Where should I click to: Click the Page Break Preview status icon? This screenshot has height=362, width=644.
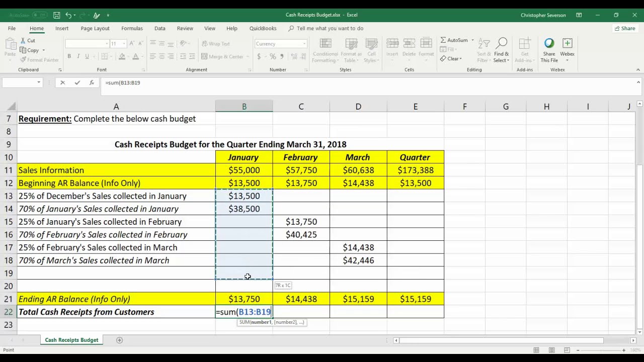[x=567, y=350]
